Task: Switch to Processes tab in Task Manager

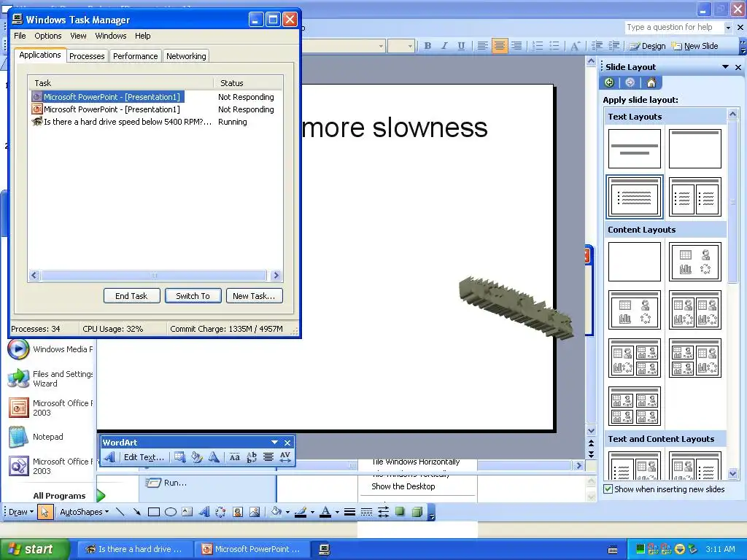Action: (x=87, y=56)
